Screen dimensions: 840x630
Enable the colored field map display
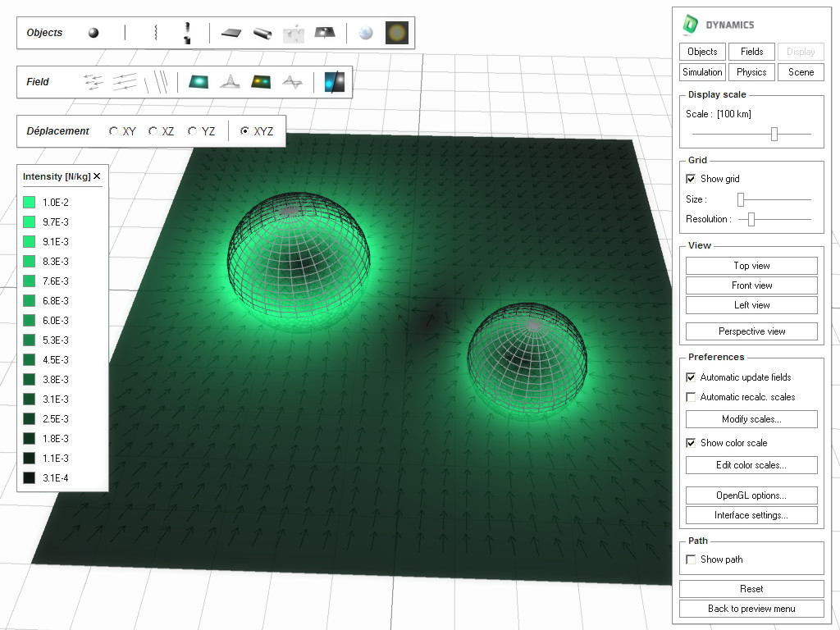click(197, 81)
